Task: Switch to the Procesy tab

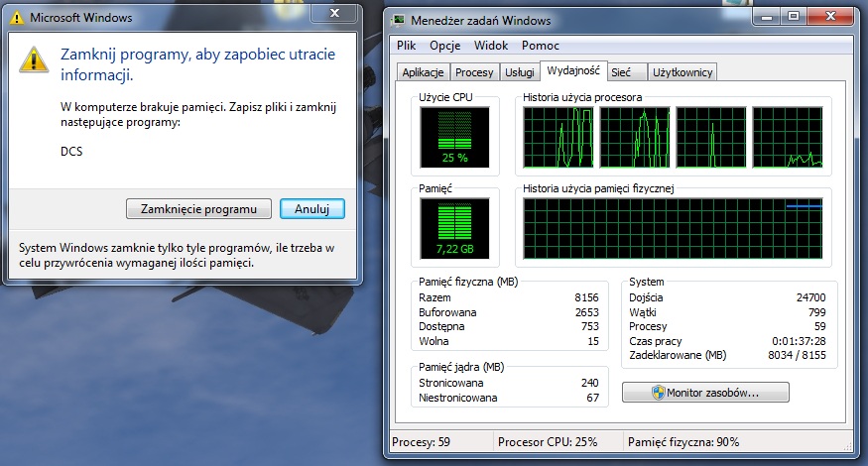Action: 474,72
